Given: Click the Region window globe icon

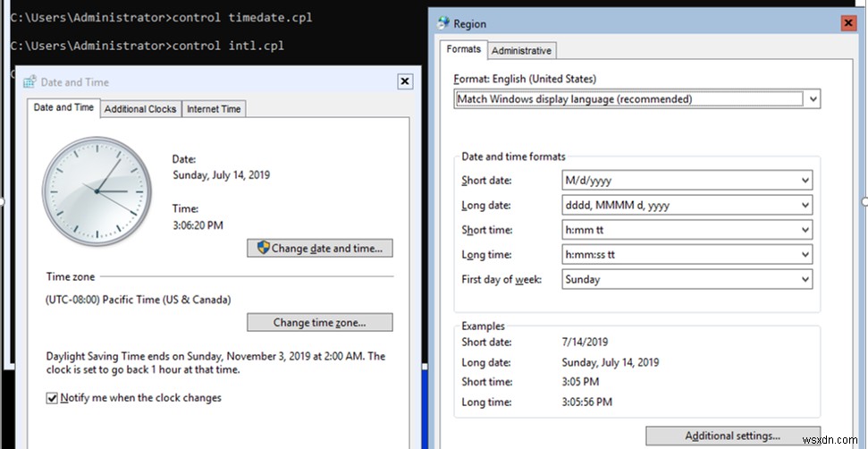Looking at the screenshot, I should 443,23.
